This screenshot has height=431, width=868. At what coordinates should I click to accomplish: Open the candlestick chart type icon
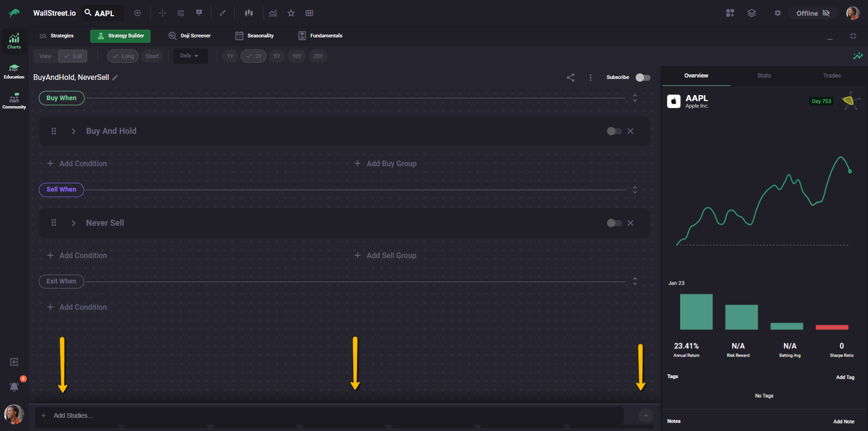coord(249,13)
